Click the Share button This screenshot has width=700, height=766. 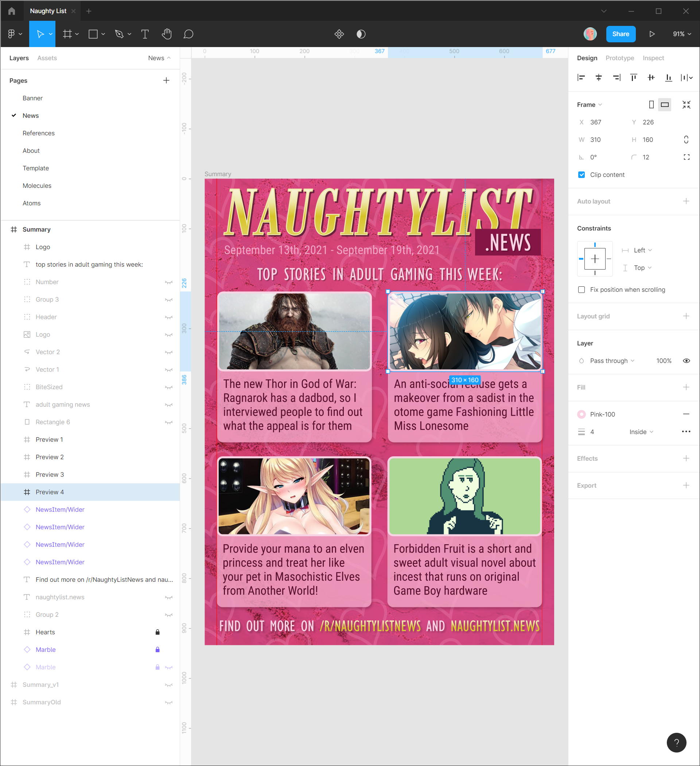tap(620, 34)
